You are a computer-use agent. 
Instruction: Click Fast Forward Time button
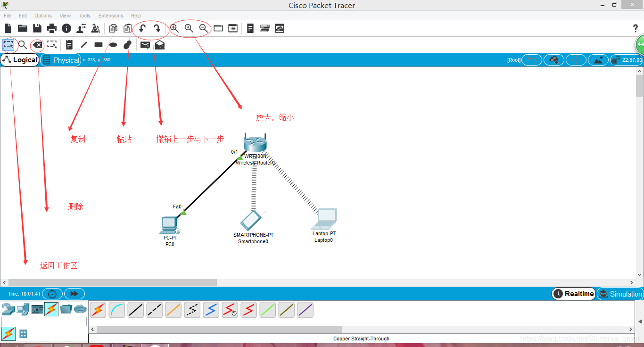(74, 294)
